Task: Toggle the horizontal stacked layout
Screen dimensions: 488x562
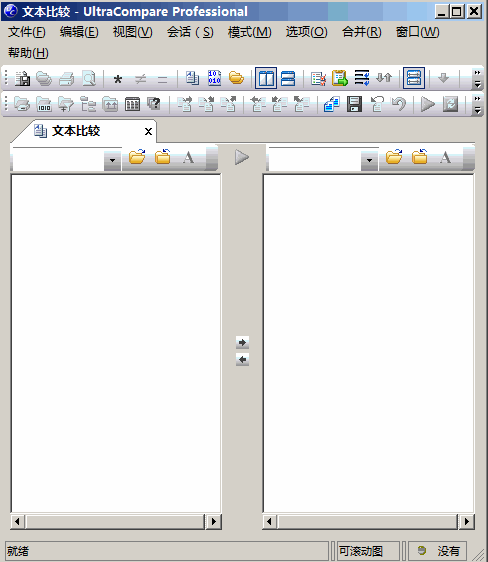Action: (288, 78)
